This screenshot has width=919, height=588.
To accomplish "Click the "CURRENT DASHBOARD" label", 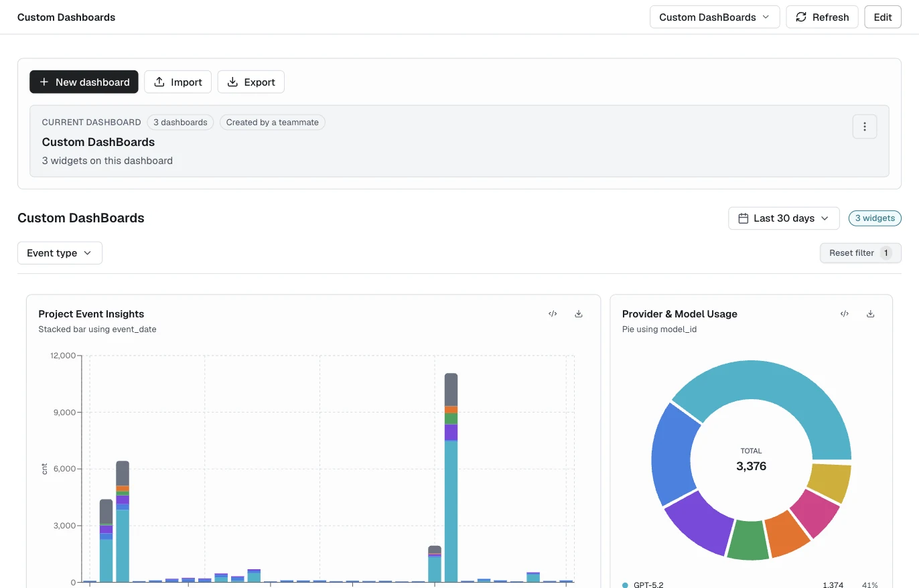I will pos(92,123).
